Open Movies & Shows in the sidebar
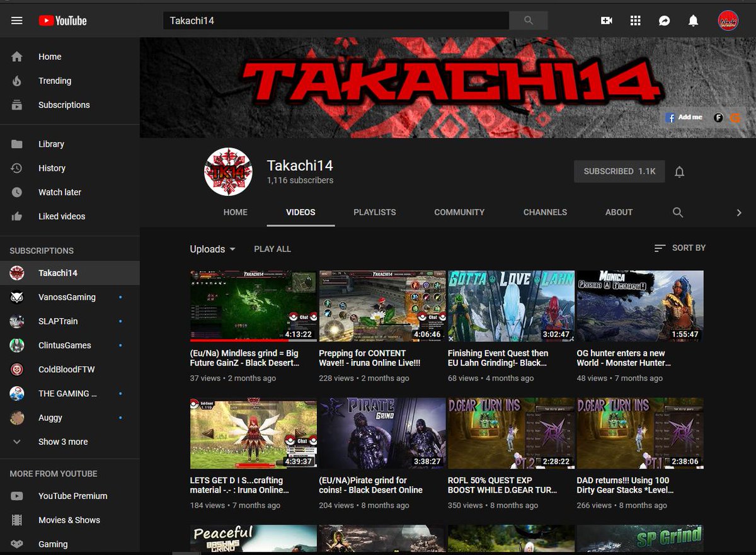This screenshot has width=756, height=555. 70,520
